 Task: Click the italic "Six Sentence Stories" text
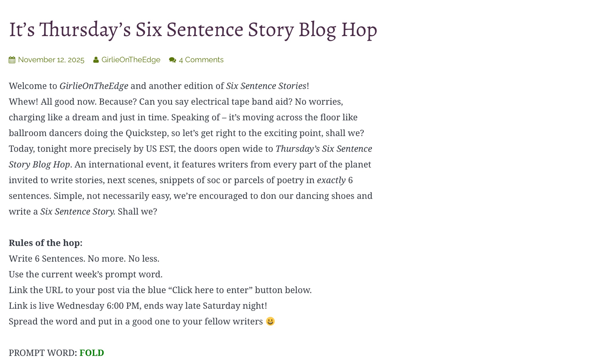click(x=266, y=86)
